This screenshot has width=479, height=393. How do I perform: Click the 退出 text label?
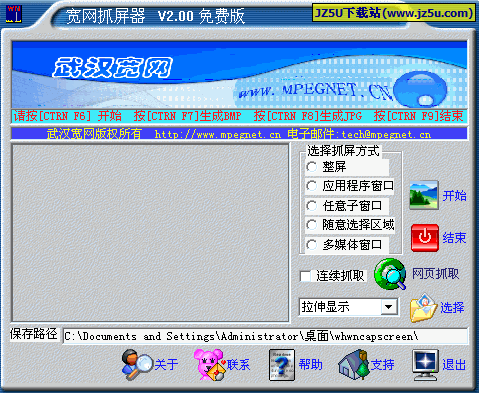pos(454,365)
